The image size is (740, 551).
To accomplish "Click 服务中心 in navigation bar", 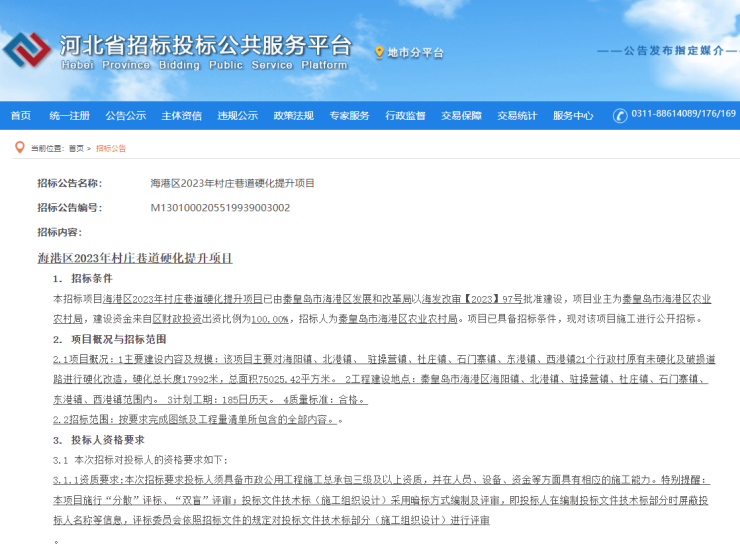I will click(x=573, y=115).
